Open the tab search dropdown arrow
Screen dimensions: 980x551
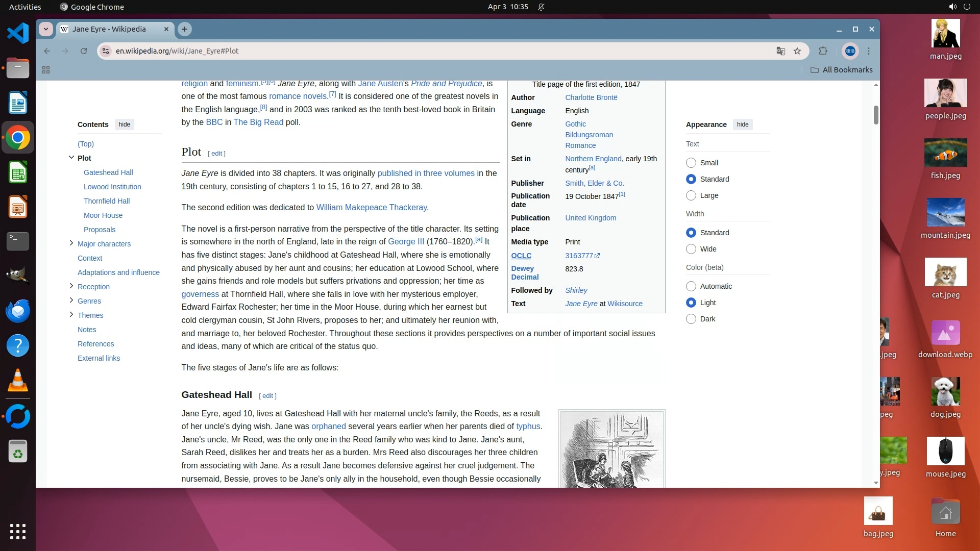(46, 29)
